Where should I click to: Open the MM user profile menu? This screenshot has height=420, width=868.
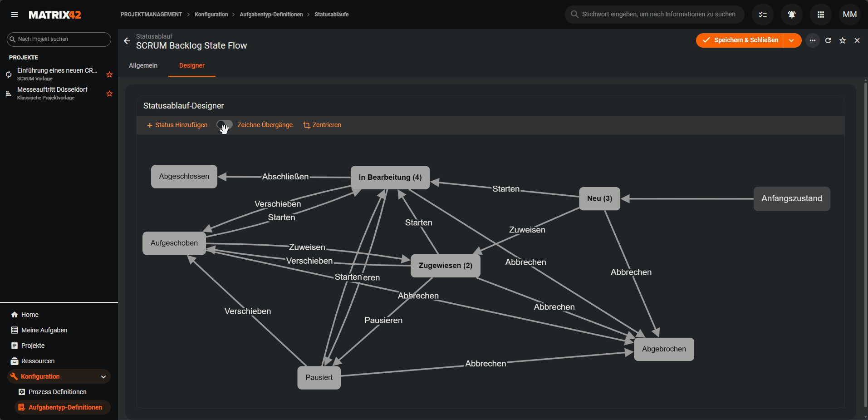click(x=850, y=15)
